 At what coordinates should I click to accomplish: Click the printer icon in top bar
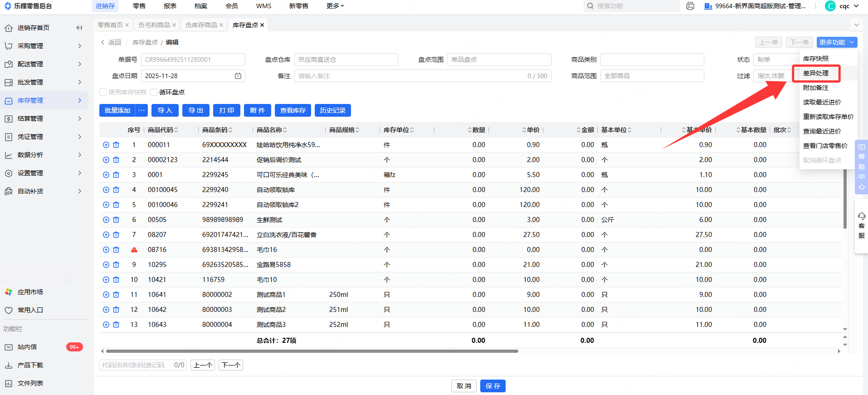coord(690,6)
